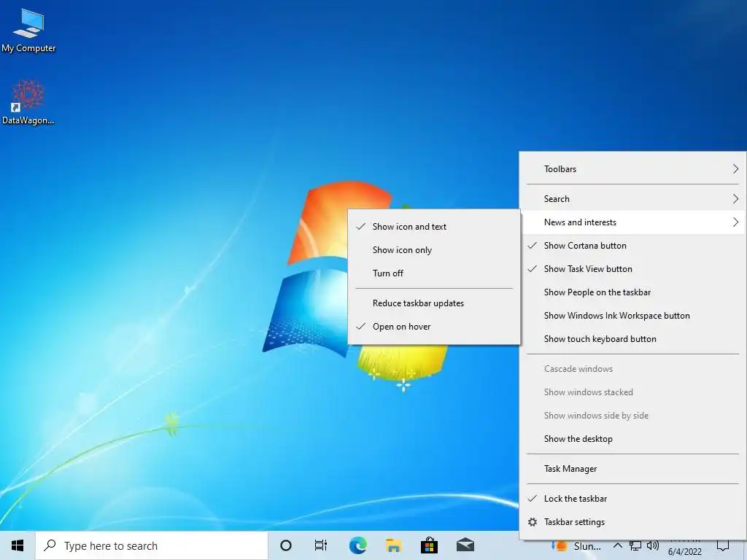Open File Explorer from the taskbar
This screenshot has width=747, height=560.
click(x=393, y=545)
